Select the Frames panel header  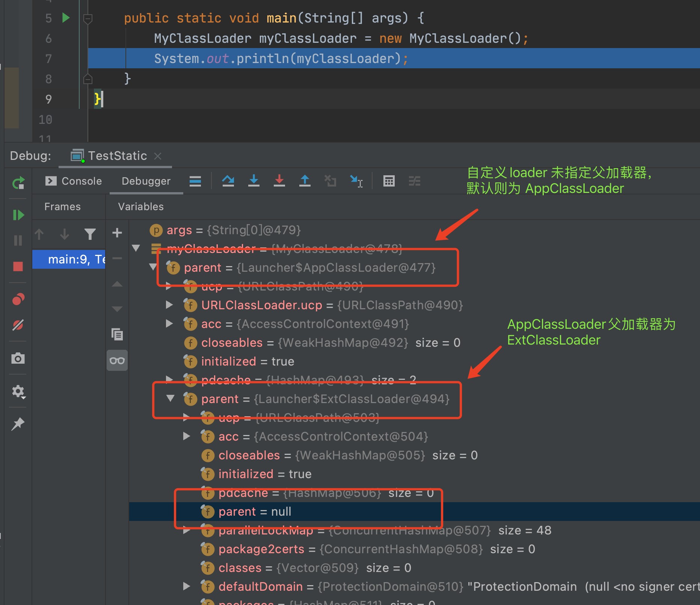[x=62, y=207]
